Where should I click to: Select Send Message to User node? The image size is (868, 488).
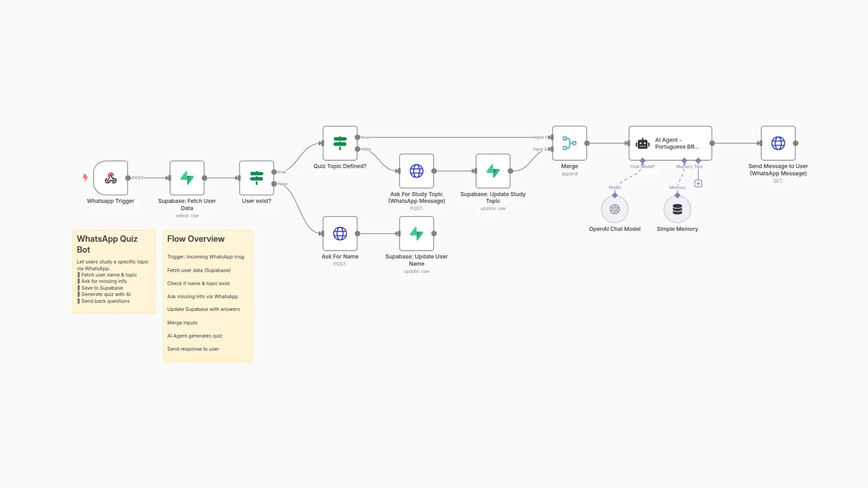778,143
